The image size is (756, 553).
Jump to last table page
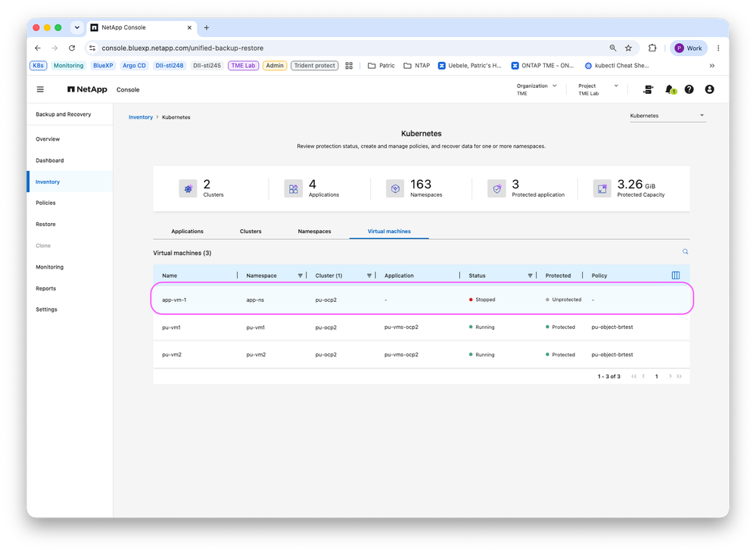[x=679, y=376]
